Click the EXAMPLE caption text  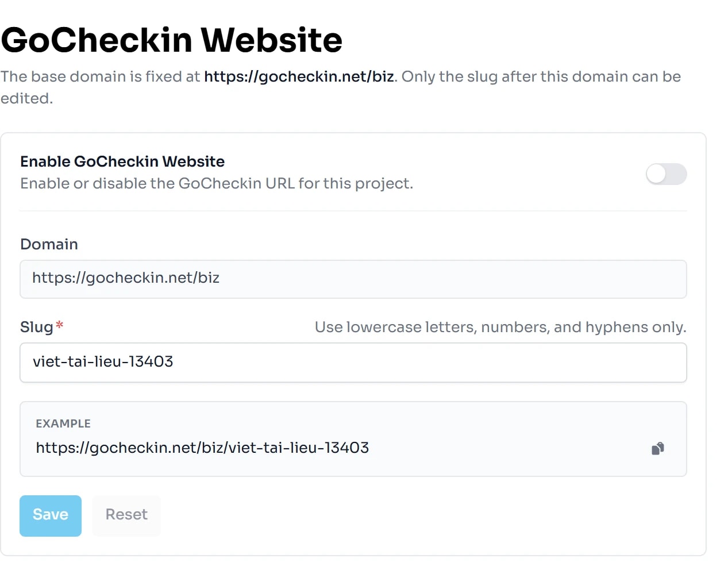[63, 423]
